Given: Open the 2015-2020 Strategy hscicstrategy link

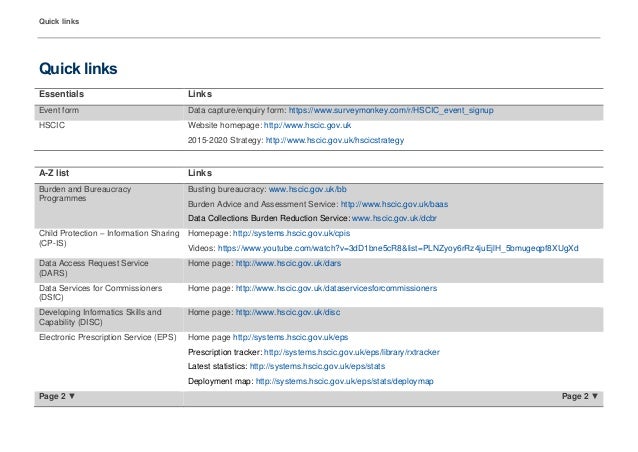Looking at the screenshot, I should [335, 140].
